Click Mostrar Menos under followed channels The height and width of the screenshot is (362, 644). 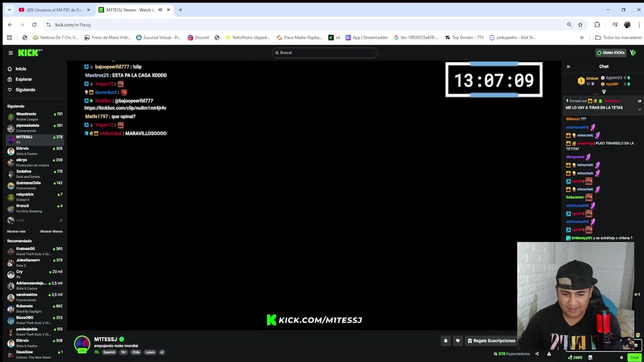click(x=51, y=231)
